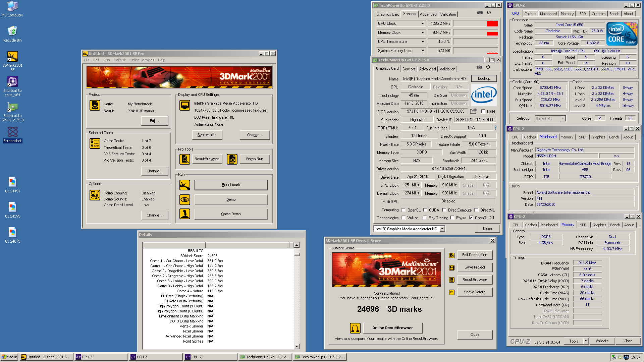Launch 3DMark2001 SE desktop shortcut
Viewport: 644px width, 362px height.
click(12, 61)
